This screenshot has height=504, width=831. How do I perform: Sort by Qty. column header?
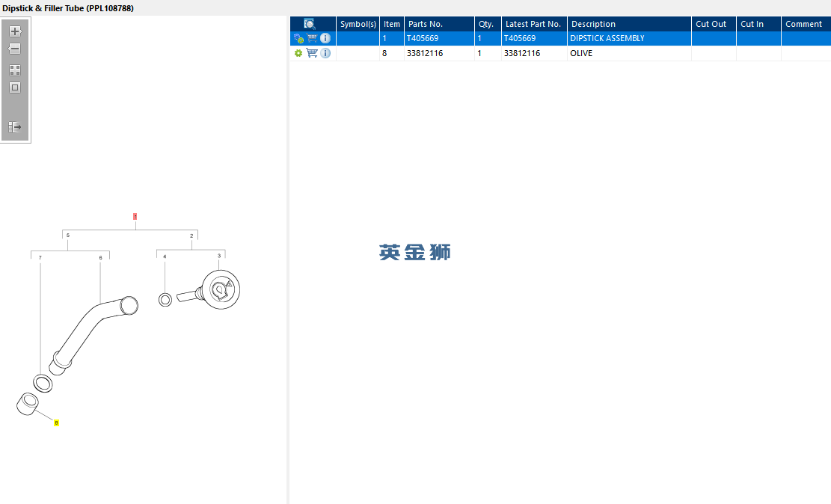488,24
